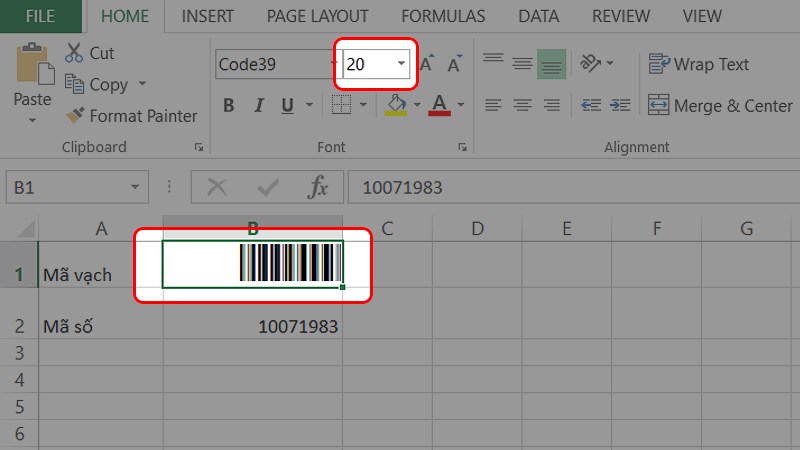
Task: Toggle Bold formatting
Action: tap(229, 105)
